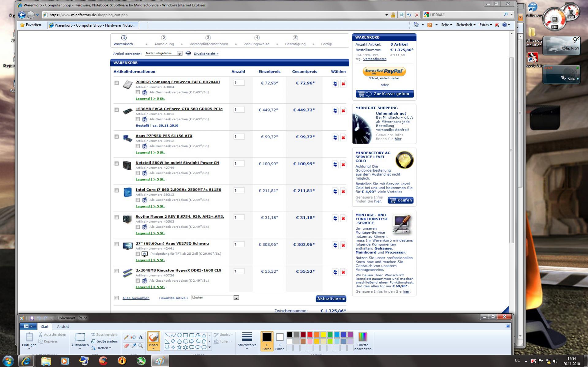Delete the Samsung EcoGreen row with red X

[x=343, y=84]
